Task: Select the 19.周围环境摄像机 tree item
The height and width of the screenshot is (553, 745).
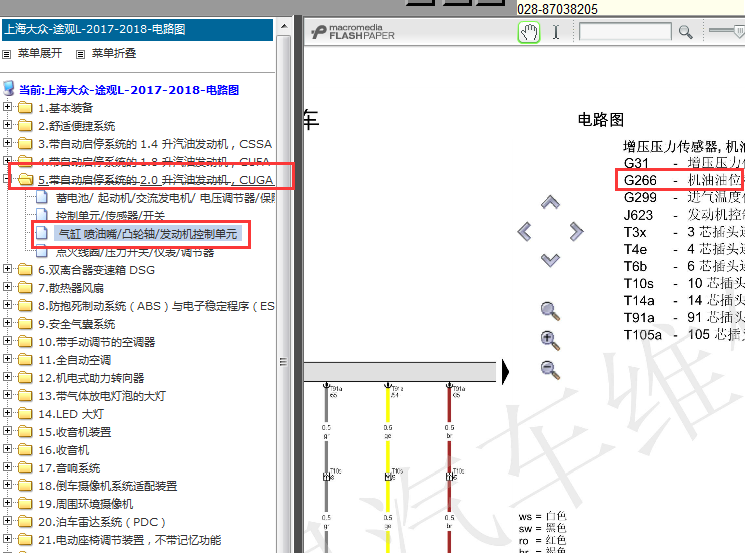Action: tap(86, 504)
